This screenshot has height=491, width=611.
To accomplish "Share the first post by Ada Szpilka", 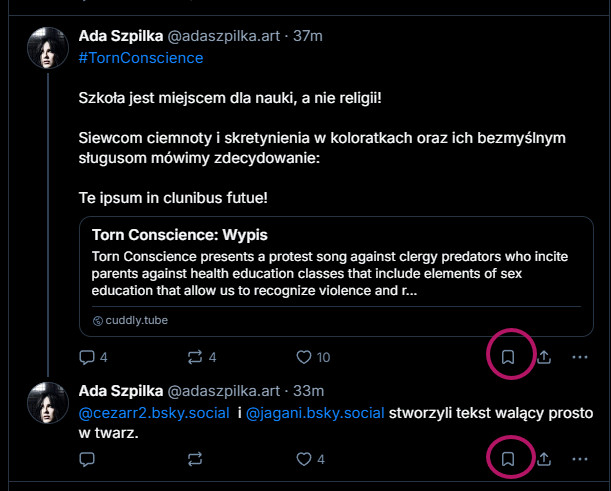I will tap(544, 357).
